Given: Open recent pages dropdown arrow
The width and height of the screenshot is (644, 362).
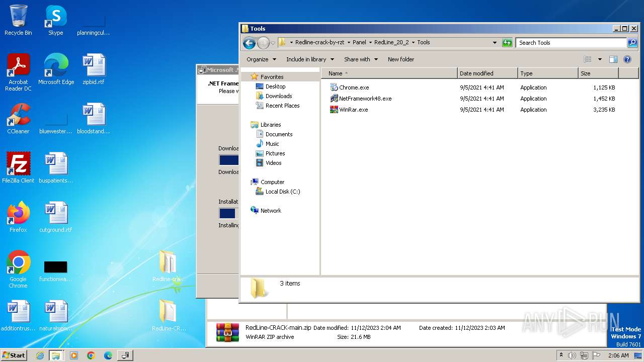Looking at the screenshot, I should point(273,43).
